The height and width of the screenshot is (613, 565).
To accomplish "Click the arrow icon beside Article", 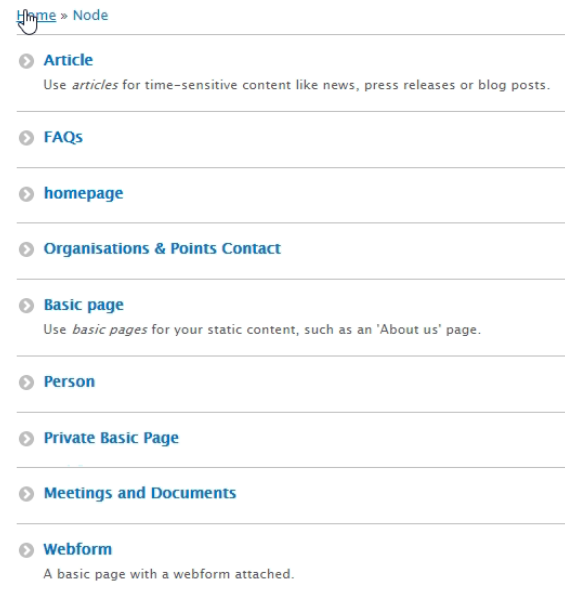I will (x=27, y=61).
